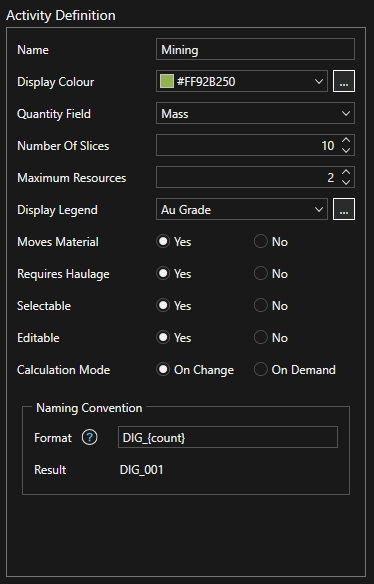Set Selectable to No
374x584 pixels.
tap(271, 306)
